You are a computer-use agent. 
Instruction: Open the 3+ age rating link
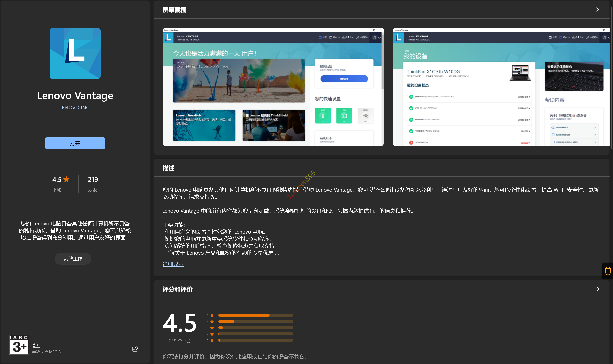(x=36, y=345)
